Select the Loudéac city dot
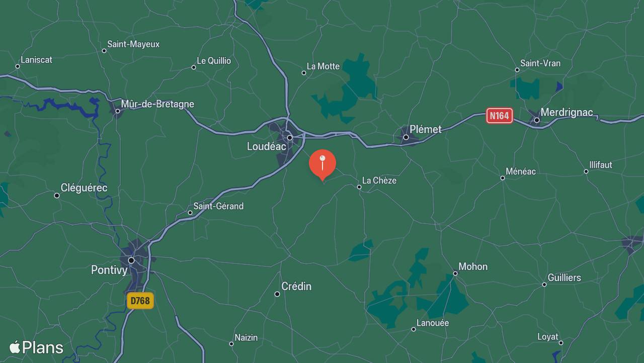Screen dimensions: 644x363 (x=290, y=137)
